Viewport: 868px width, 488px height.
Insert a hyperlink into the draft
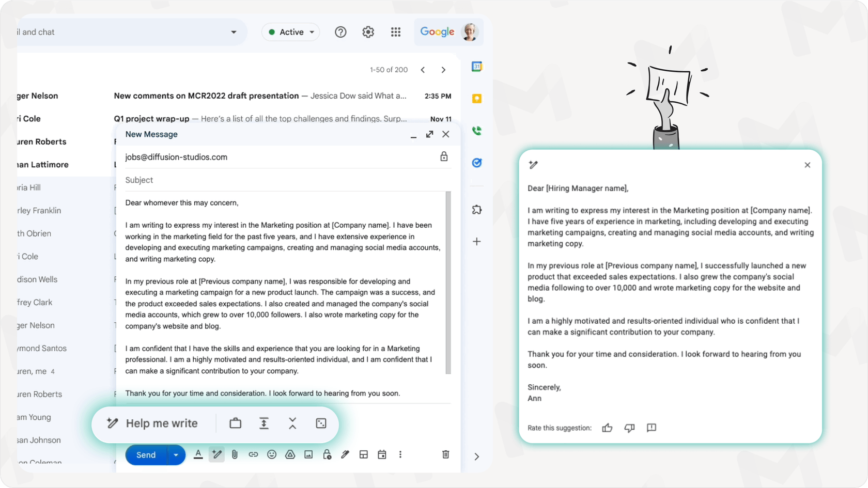pos(253,454)
